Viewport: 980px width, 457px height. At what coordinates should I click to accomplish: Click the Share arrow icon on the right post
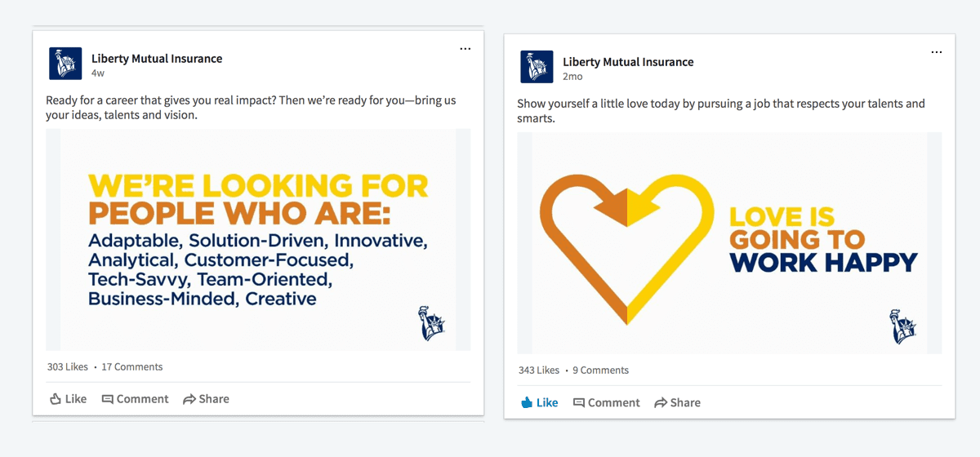[661, 402]
